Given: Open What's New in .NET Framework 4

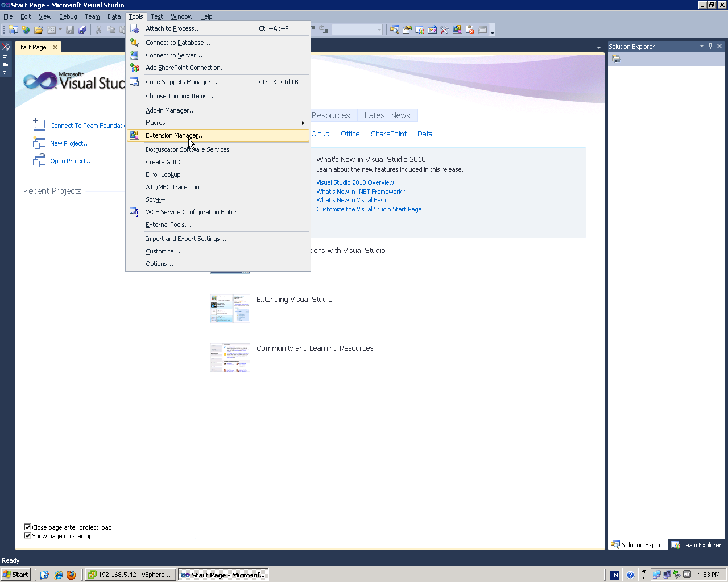Looking at the screenshot, I should pyautogui.click(x=362, y=192).
